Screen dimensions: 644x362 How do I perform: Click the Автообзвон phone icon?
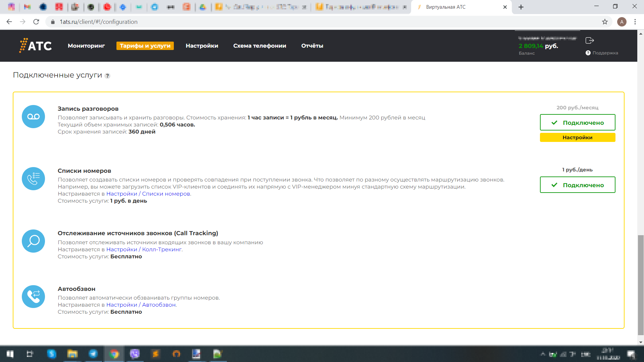[x=33, y=297]
